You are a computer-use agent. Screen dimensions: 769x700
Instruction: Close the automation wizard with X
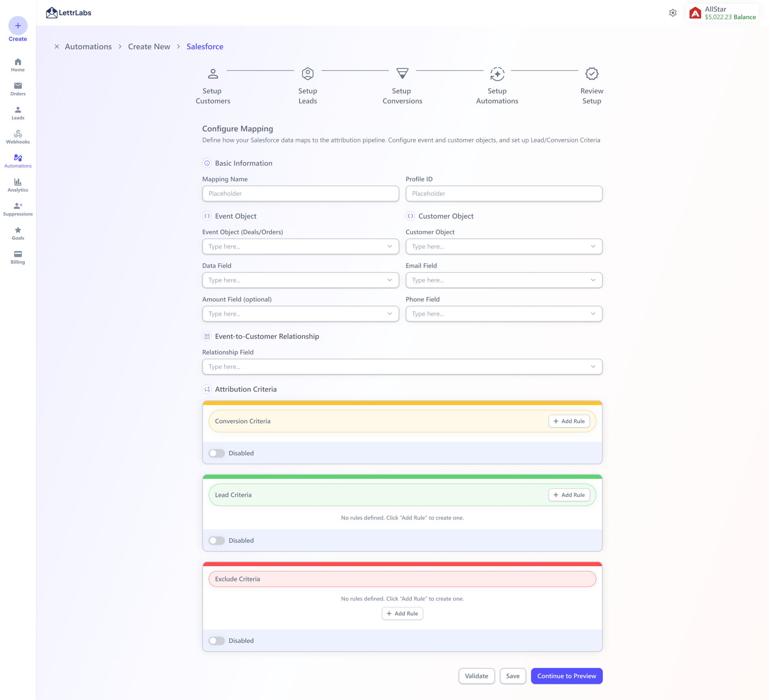[x=57, y=46]
